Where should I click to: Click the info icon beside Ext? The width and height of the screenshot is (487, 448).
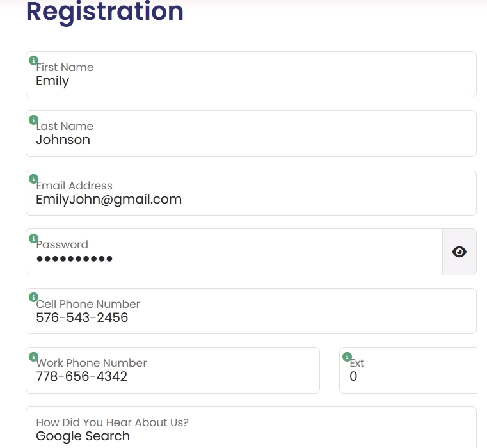click(x=347, y=356)
